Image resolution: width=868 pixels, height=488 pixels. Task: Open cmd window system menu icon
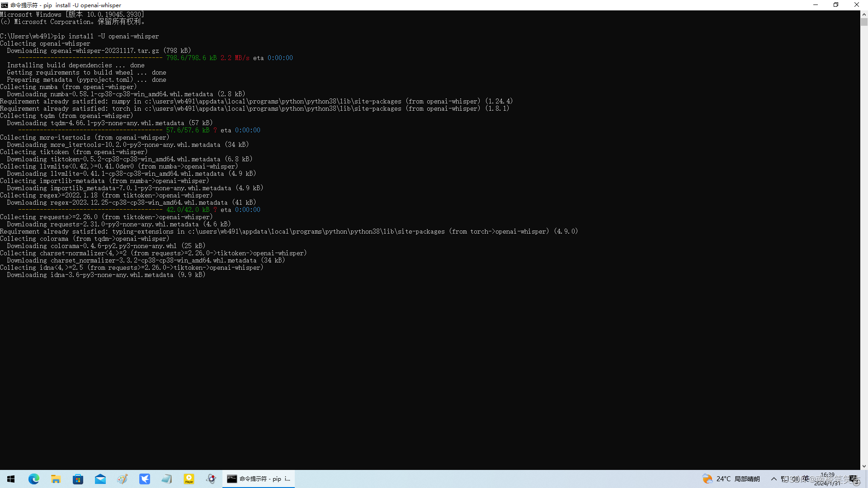click(5, 5)
